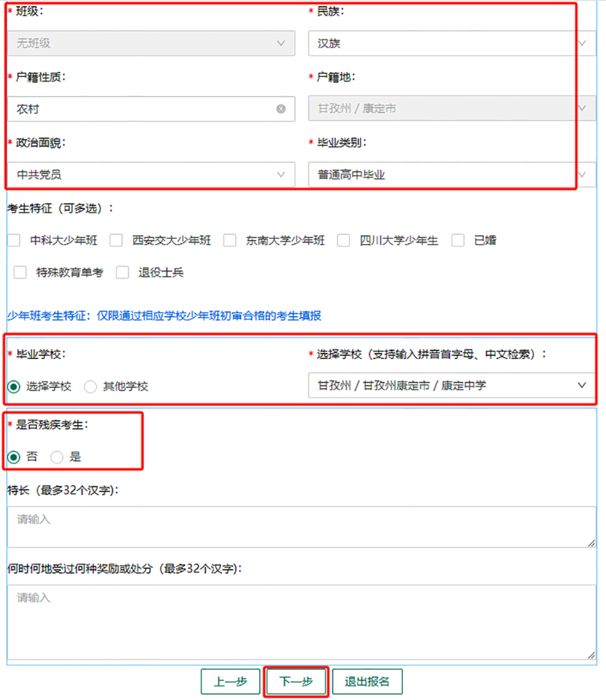Check the 退役士兵 checkbox
Screen dimensions: 606x700
pos(122,272)
